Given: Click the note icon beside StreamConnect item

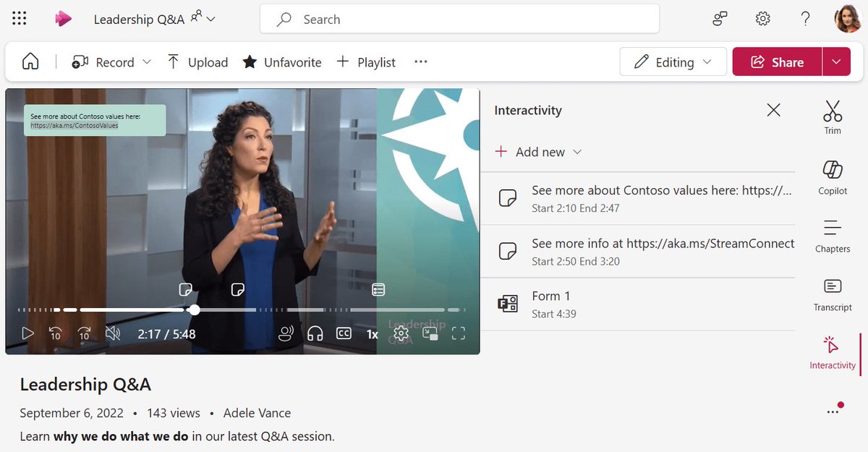Looking at the screenshot, I should (x=508, y=252).
